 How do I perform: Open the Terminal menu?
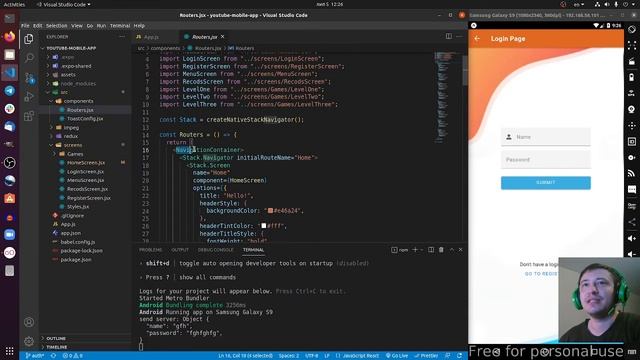(x=120, y=26)
